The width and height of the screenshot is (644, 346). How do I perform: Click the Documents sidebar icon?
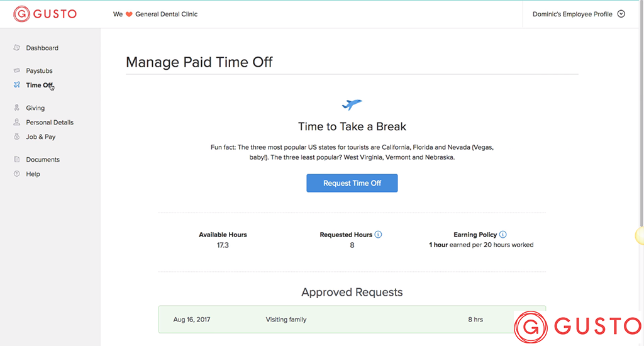coord(17,160)
